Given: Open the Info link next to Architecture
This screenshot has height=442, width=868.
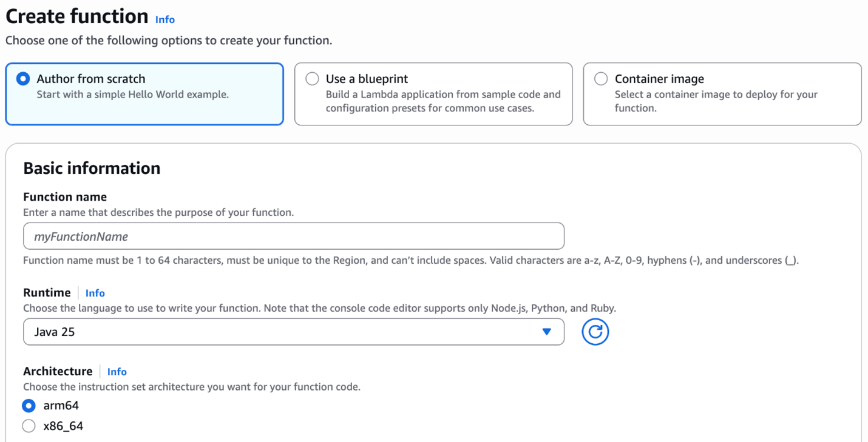Looking at the screenshot, I should (117, 372).
